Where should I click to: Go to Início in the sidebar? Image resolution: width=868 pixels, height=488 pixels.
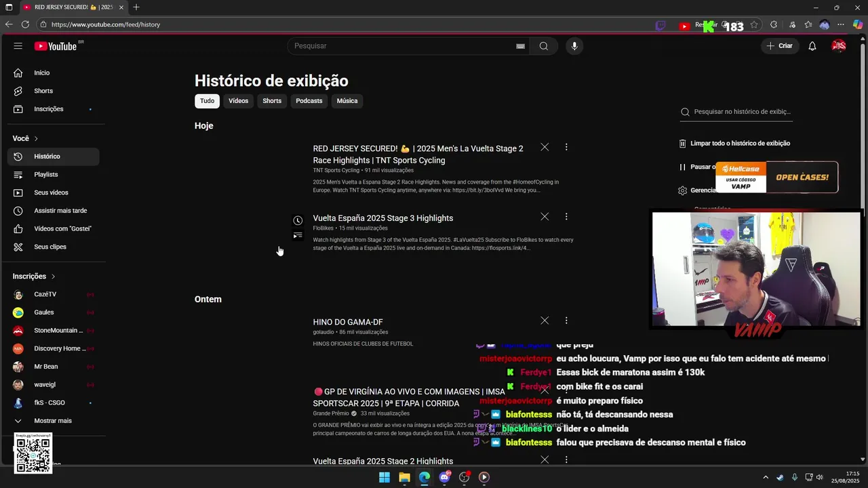(54, 73)
